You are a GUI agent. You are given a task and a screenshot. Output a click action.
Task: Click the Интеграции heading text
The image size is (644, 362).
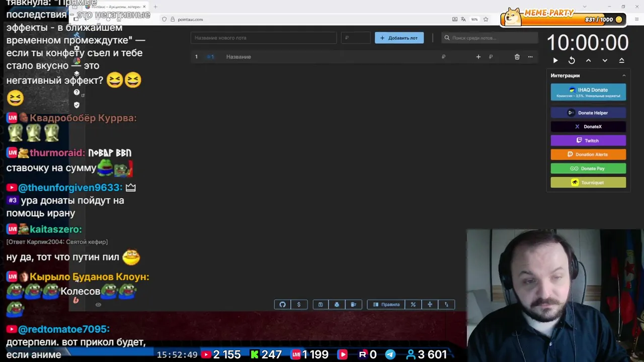click(x=565, y=75)
